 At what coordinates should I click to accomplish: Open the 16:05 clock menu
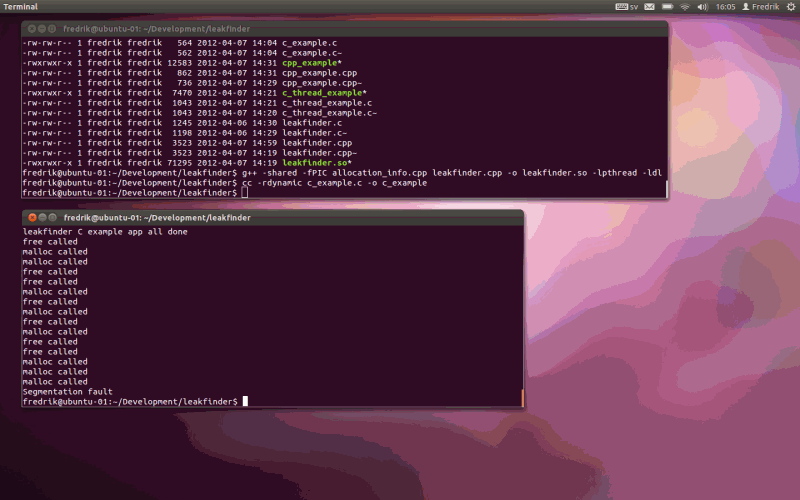725,7
